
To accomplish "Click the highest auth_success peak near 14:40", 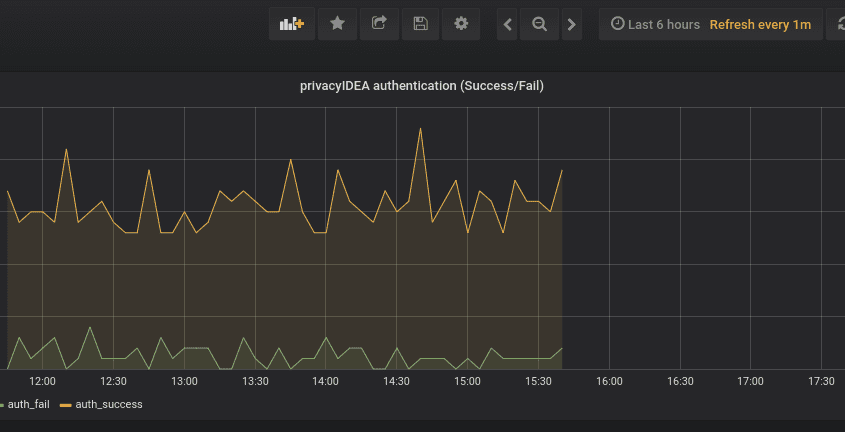I will coord(420,128).
